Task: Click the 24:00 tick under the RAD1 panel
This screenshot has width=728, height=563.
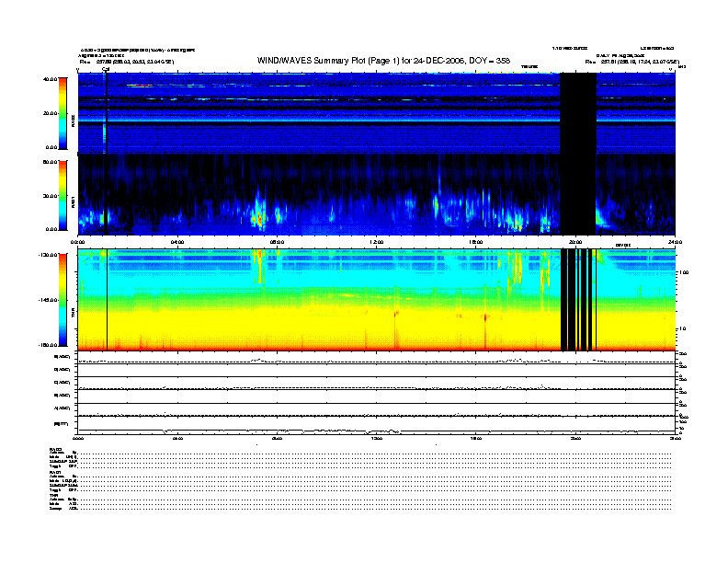Action: coord(675,242)
